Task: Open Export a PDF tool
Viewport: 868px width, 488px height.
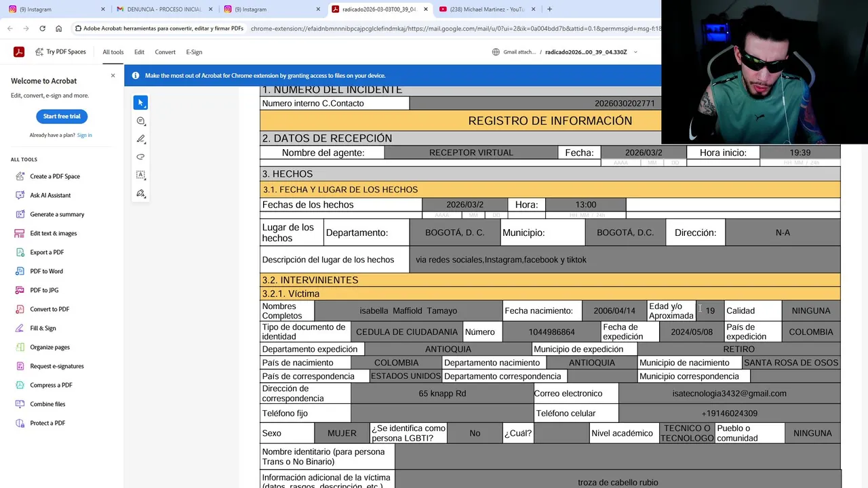Action: (47, 252)
